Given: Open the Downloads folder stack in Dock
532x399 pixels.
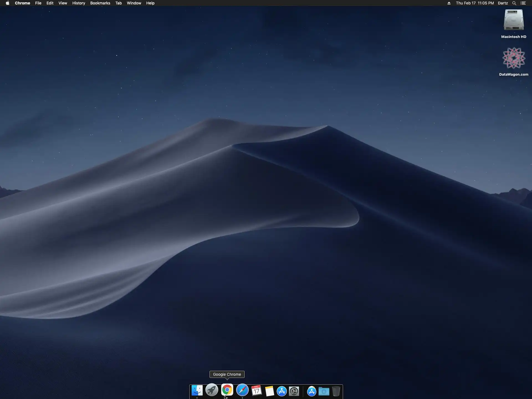Looking at the screenshot, I should (324, 391).
